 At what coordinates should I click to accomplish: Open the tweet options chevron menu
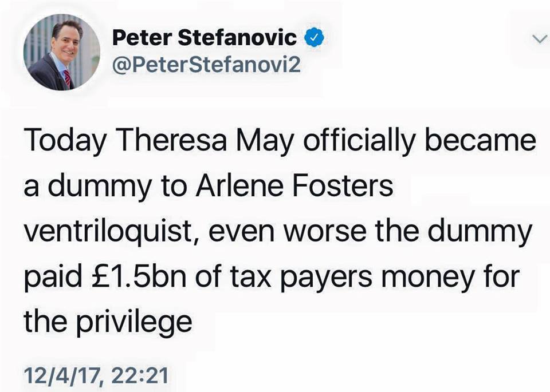point(540,38)
